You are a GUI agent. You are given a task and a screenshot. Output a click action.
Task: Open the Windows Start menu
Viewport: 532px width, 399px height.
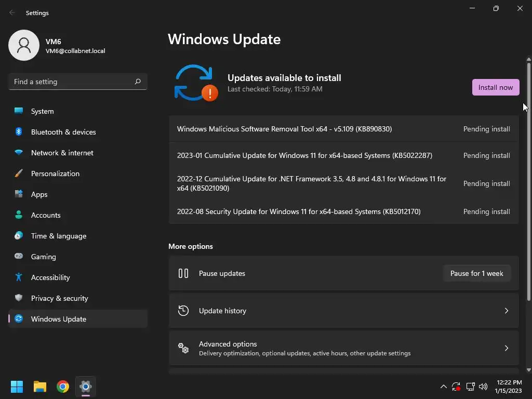pyautogui.click(x=17, y=387)
